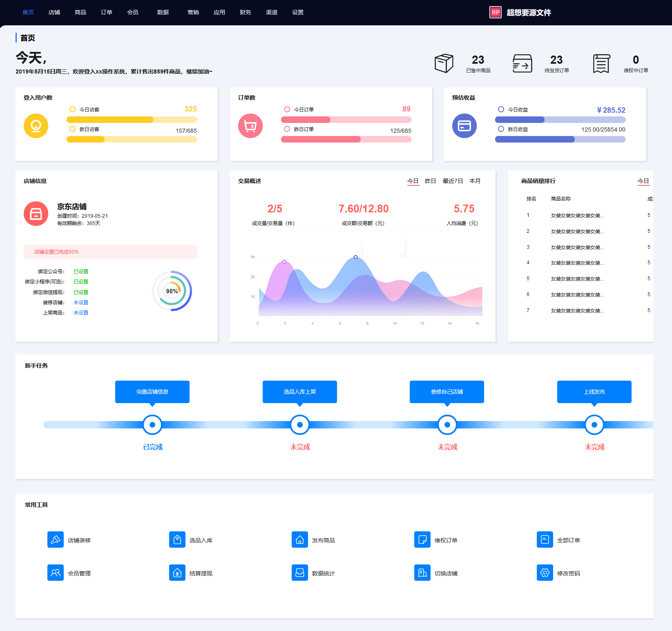Select the 今日订单 radio circle
This screenshot has height=631, width=672.
[x=287, y=109]
